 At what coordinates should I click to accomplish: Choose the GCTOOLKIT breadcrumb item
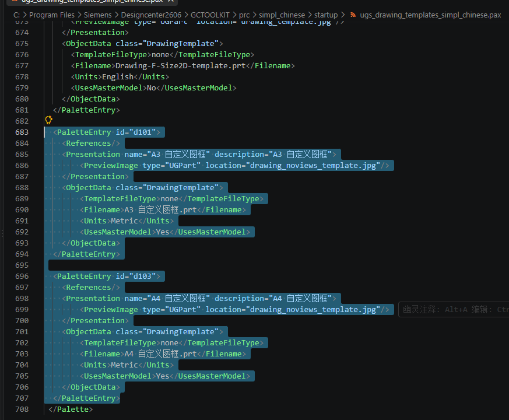210,15
